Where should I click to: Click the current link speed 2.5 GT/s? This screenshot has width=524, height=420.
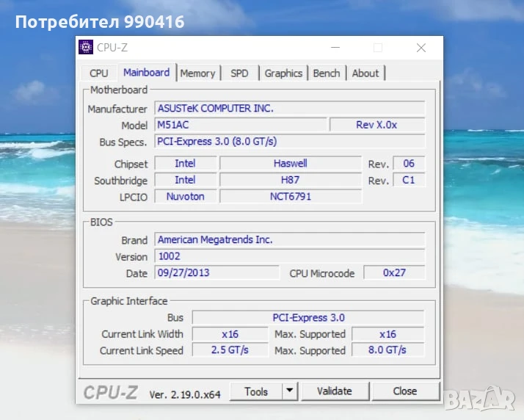coord(230,350)
